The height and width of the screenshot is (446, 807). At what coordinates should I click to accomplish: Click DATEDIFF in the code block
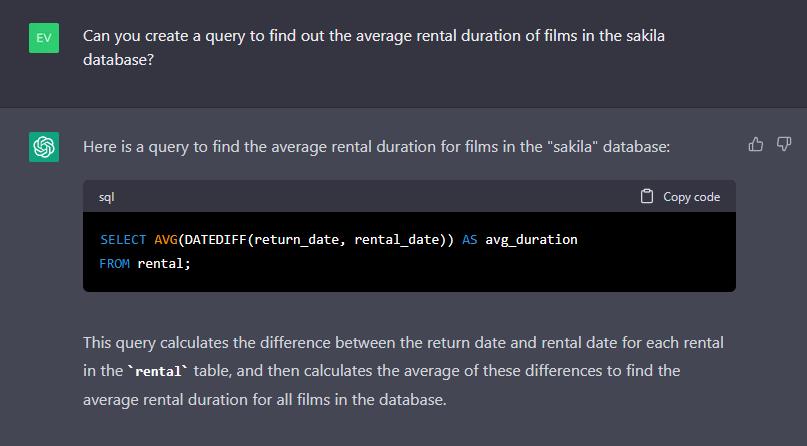[215, 240]
